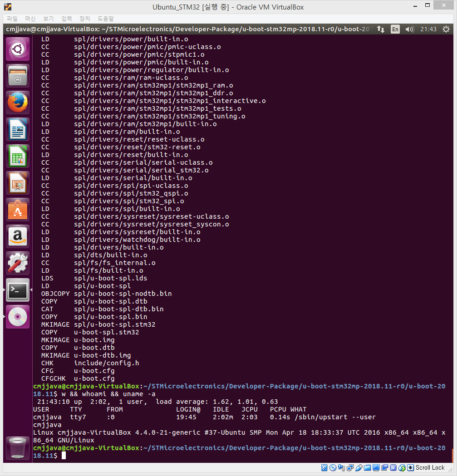This screenshot has width=457, height=476.
Task: Open System Settings wrench-gear icon
Action: coord(18,263)
